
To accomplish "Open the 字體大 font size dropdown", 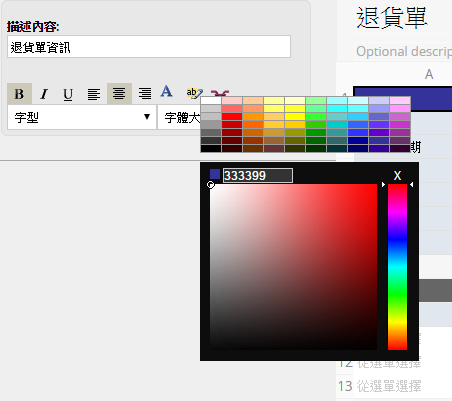I will point(179,117).
